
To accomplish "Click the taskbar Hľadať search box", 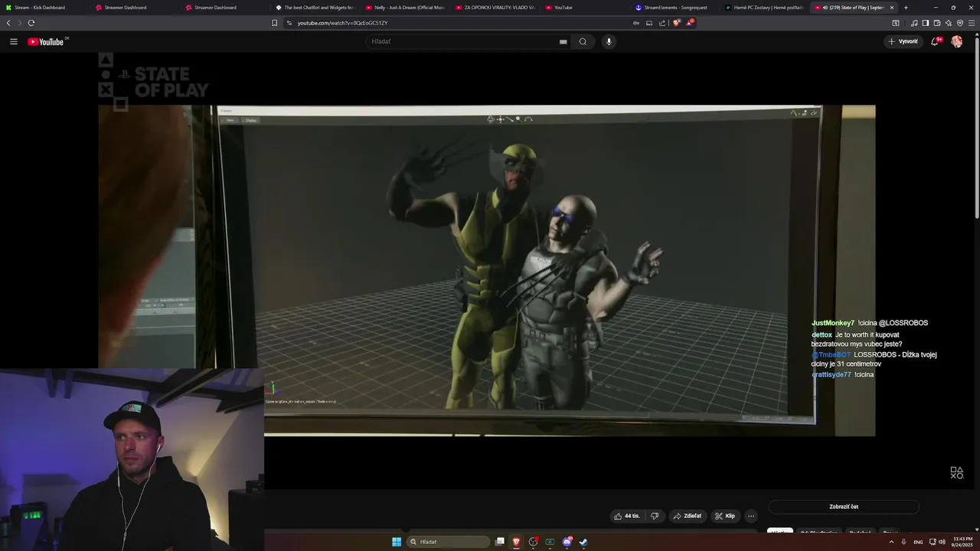I will (x=449, y=542).
